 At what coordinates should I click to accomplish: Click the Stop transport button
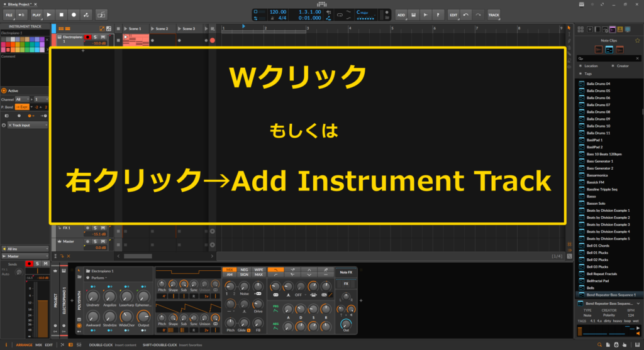click(61, 15)
